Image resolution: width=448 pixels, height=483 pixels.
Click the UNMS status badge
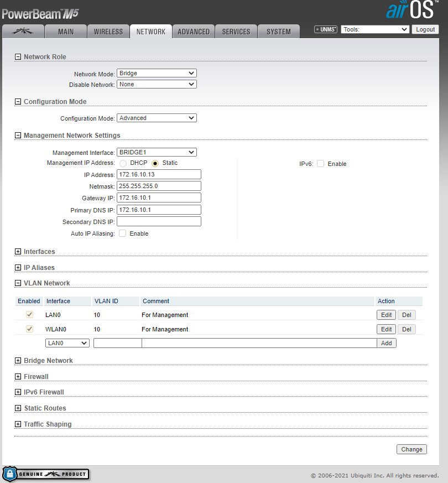[x=326, y=29]
